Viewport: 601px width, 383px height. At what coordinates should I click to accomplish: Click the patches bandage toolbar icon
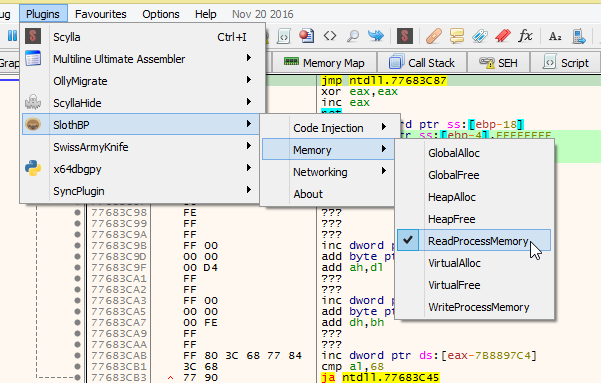click(434, 36)
